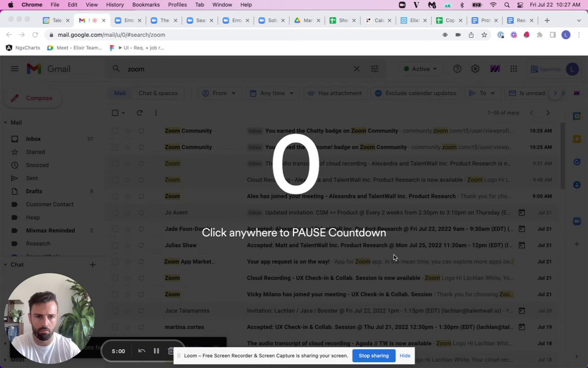The width and height of the screenshot is (588, 368).
Task: Open Tasks side panel icon
Action: (577, 162)
